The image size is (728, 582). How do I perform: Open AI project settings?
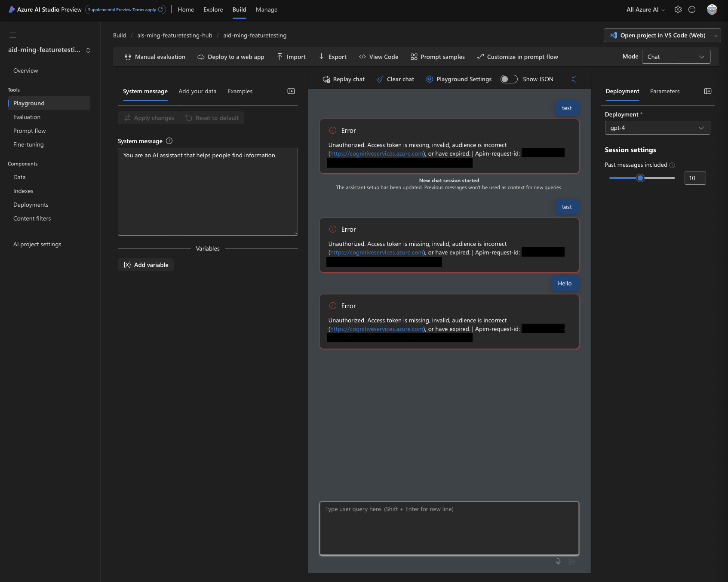[x=37, y=244]
